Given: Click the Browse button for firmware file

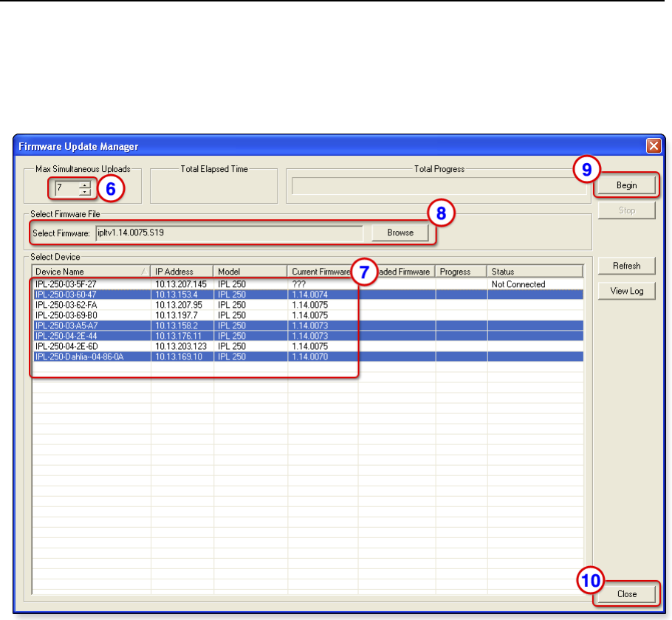Looking at the screenshot, I should tap(399, 232).
